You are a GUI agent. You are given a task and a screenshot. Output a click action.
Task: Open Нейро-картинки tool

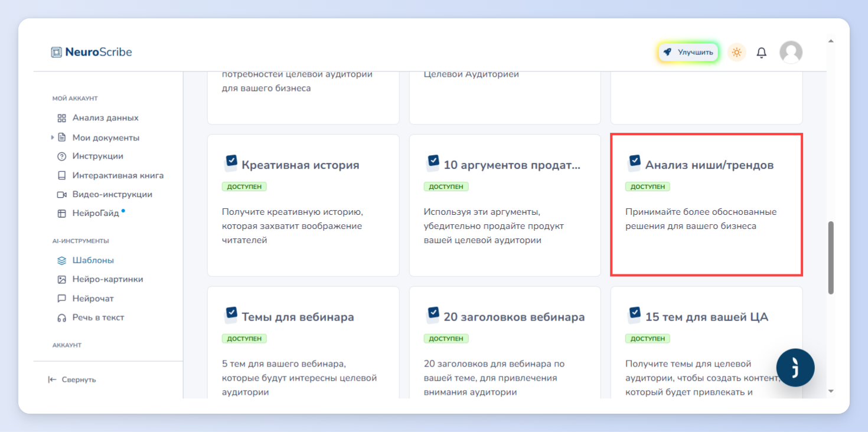tap(108, 280)
